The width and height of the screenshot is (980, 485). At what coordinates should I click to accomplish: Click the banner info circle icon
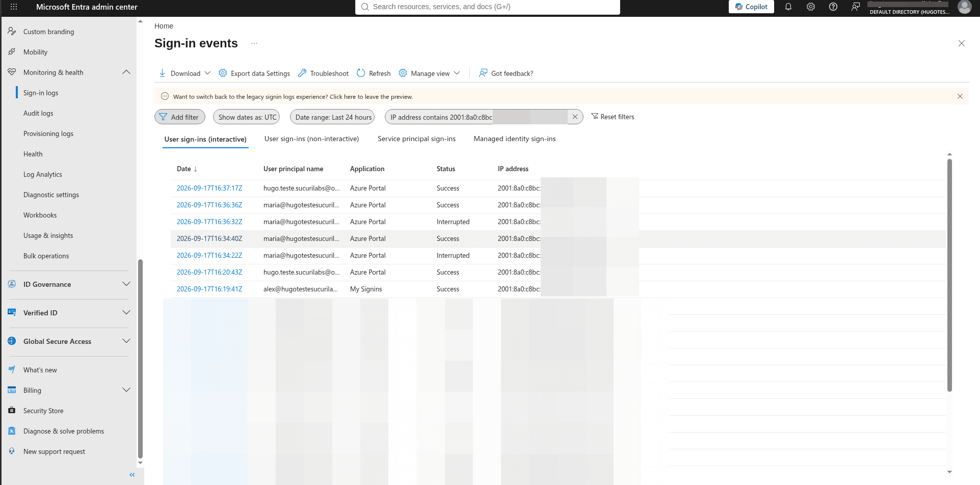165,96
